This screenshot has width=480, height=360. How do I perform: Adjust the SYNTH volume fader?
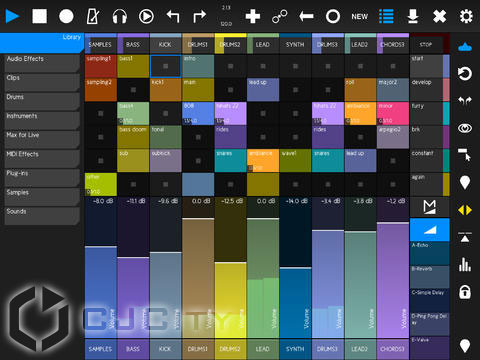click(x=295, y=268)
